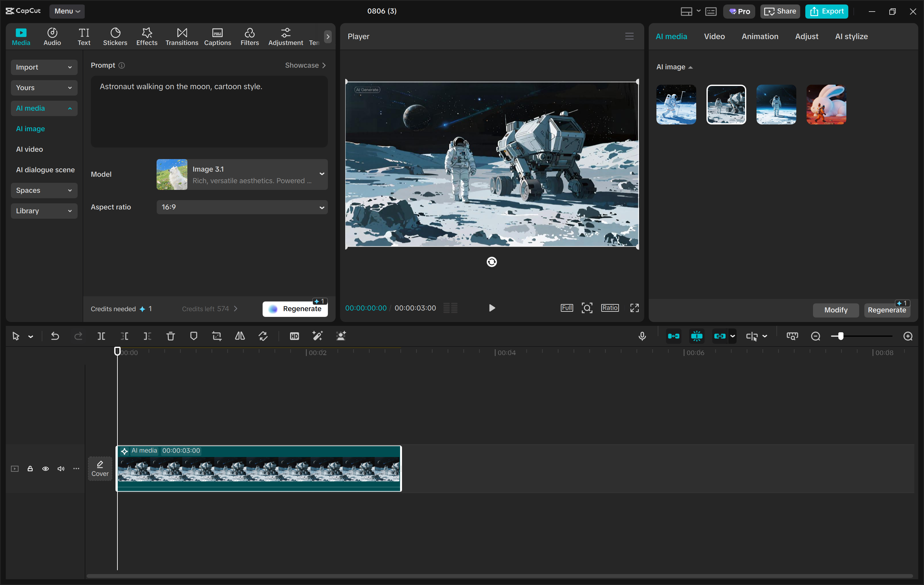Click the blue Export button
924x585 pixels.
pos(826,11)
